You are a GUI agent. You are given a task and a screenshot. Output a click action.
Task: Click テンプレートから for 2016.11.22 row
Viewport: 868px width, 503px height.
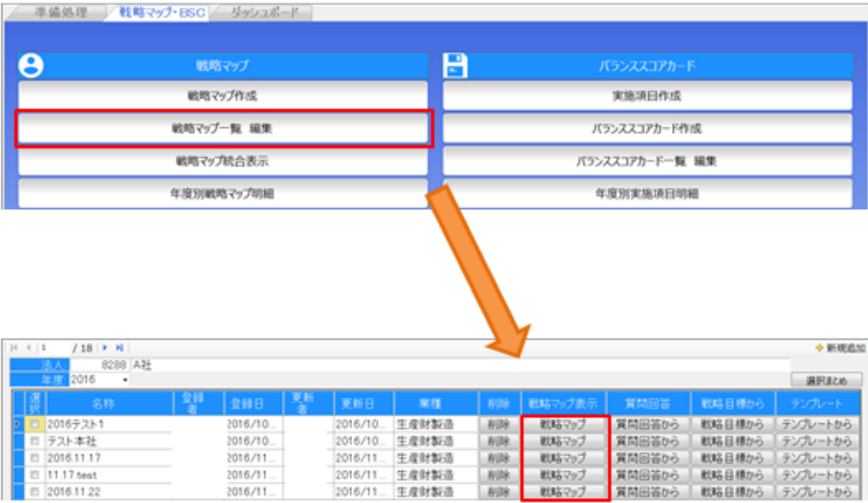[817, 491]
